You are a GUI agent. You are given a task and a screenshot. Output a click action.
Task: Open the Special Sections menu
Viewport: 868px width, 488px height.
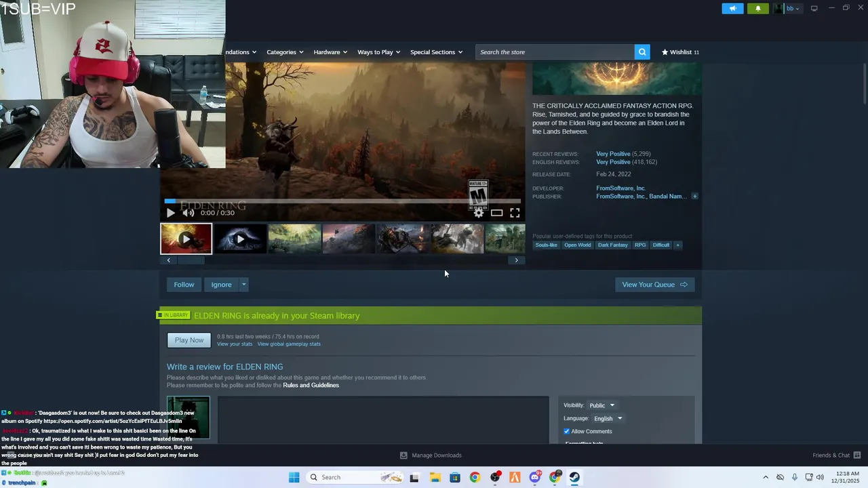[x=436, y=52]
